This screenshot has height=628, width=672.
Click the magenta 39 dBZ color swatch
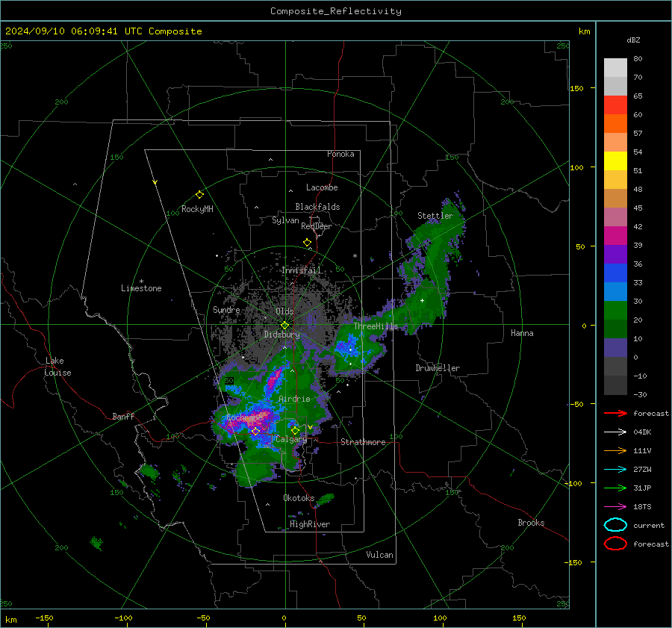(615, 235)
